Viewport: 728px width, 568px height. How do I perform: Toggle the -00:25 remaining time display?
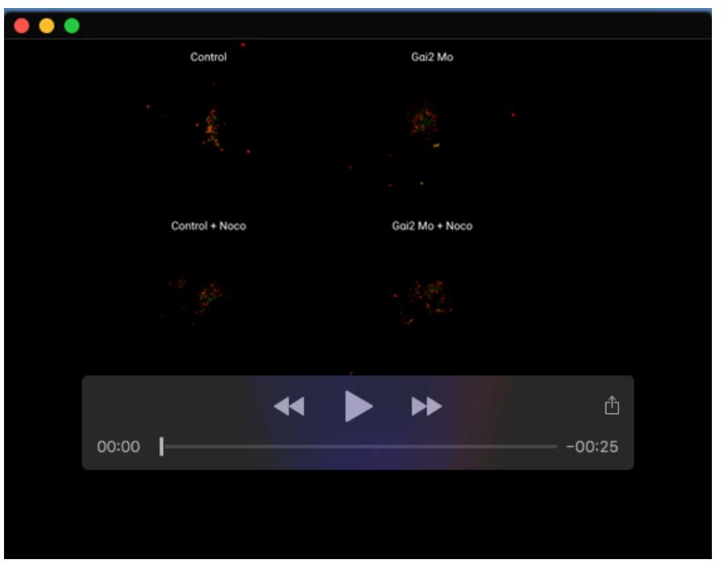tap(592, 447)
